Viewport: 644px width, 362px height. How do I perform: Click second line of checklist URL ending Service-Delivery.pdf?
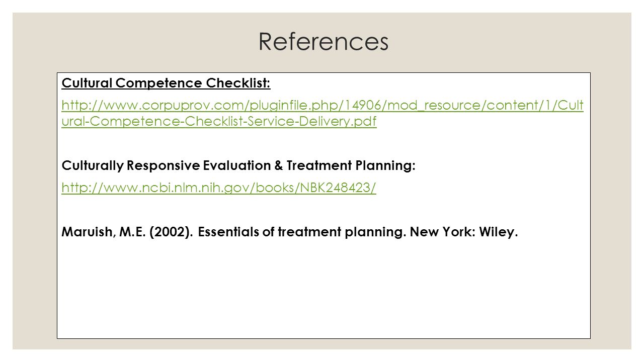[218, 122]
